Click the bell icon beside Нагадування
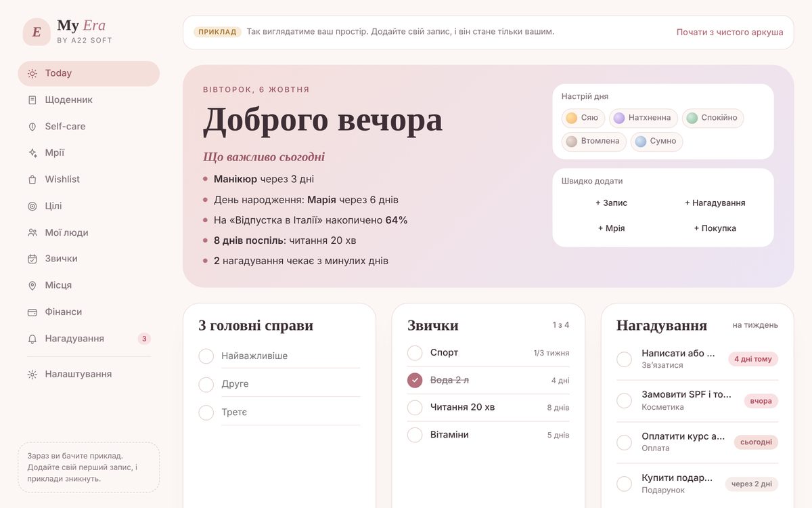The image size is (812, 508). pyautogui.click(x=32, y=339)
